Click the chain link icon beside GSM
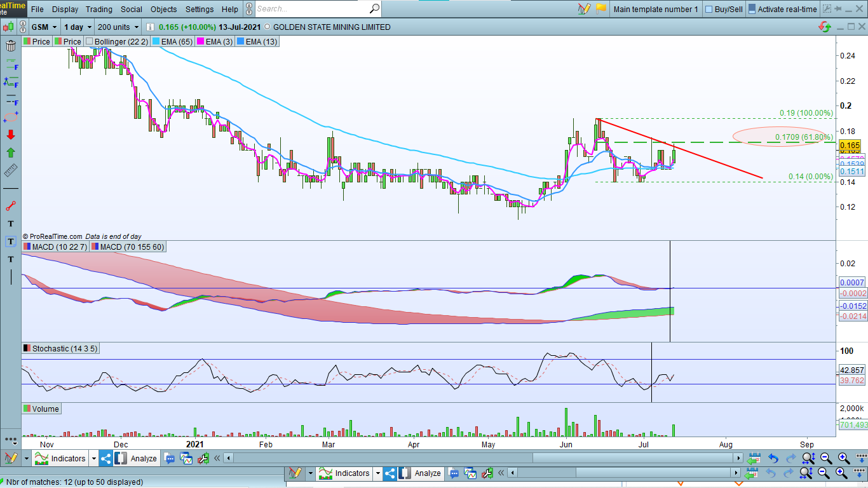This screenshot has width=868, height=488. click(23, 27)
